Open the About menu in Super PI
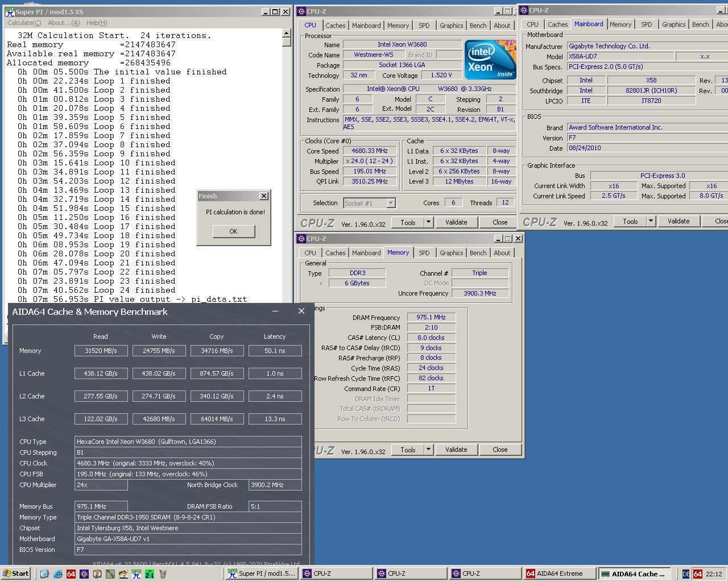728x582 pixels. coord(64,23)
